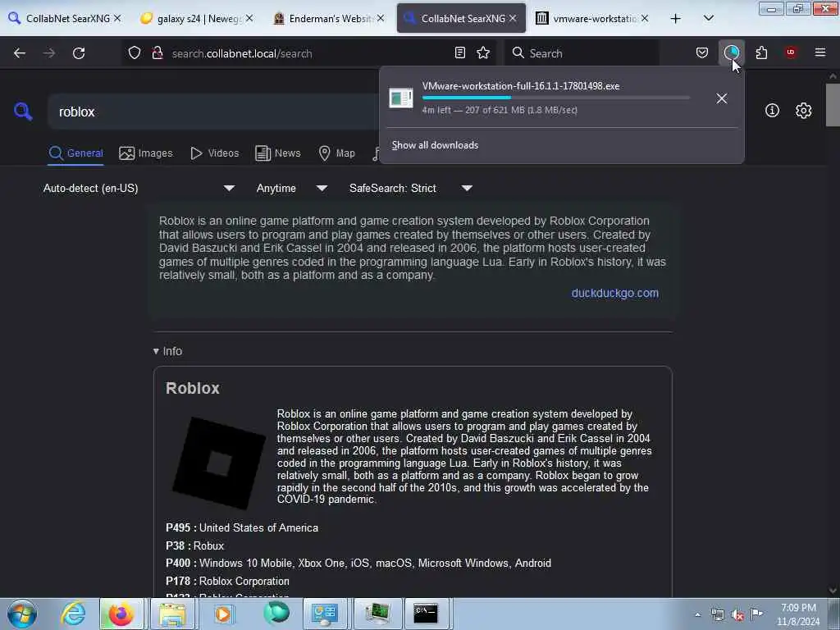Click the roblox search query input field
The width and height of the screenshot is (840, 630).
214,112
